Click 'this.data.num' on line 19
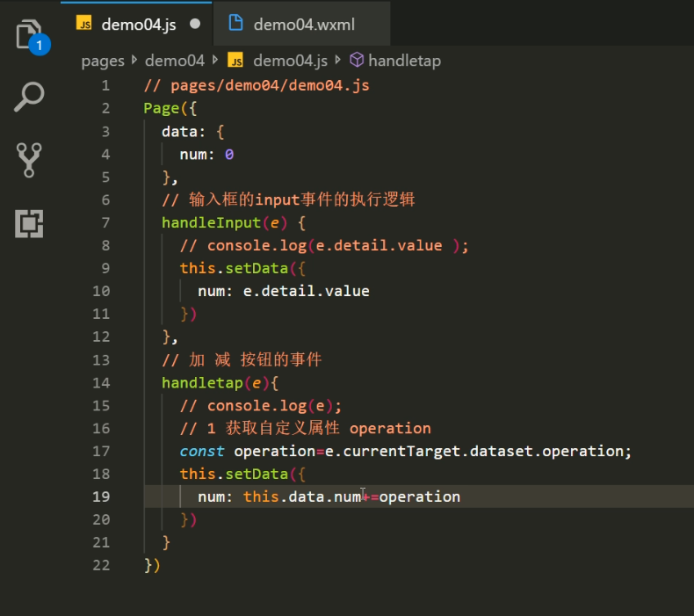Screen dimensions: 694x616 (302, 496)
